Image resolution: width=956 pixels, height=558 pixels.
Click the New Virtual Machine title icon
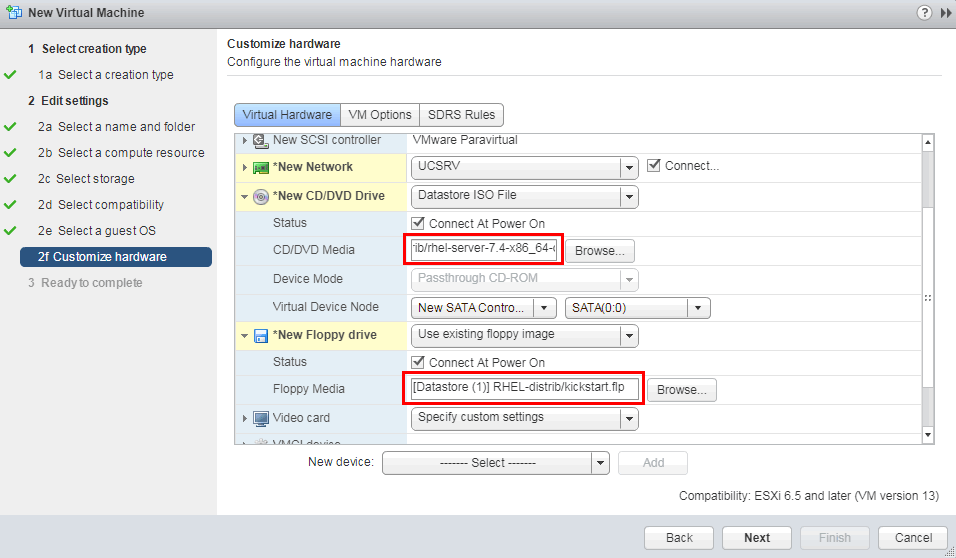pos(13,12)
